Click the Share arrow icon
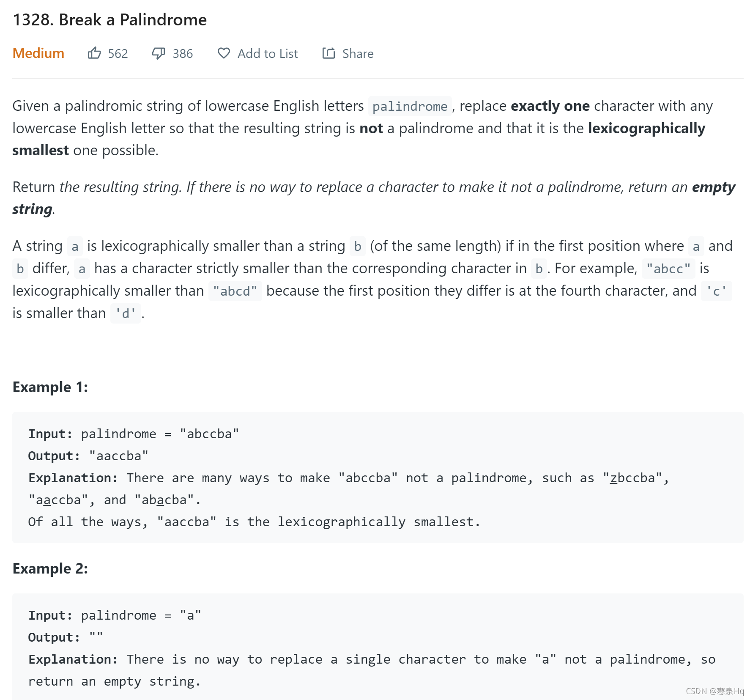The height and width of the screenshot is (700, 750). (328, 53)
